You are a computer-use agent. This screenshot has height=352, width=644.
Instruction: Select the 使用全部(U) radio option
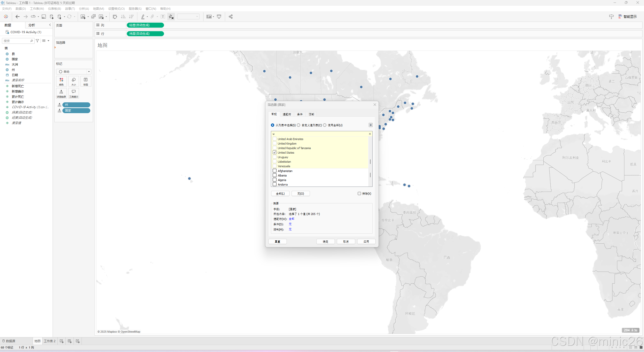(325, 125)
